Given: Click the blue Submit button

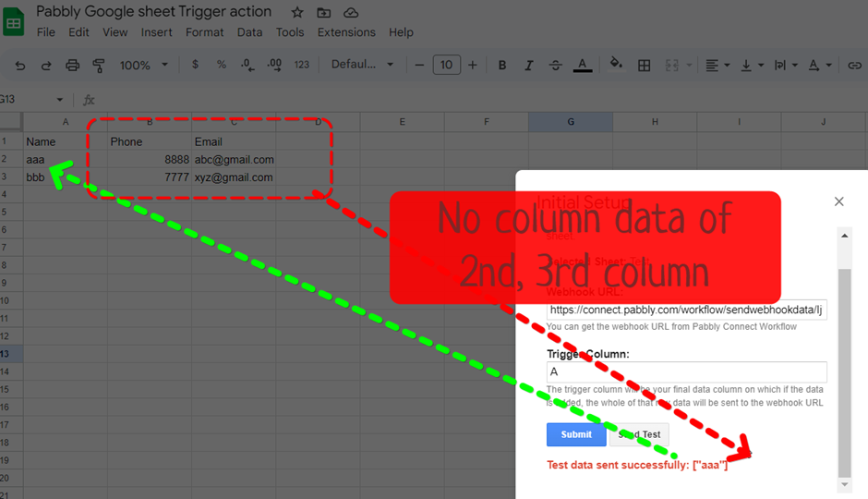Looking at the screenshot, I should coord(576,434).
